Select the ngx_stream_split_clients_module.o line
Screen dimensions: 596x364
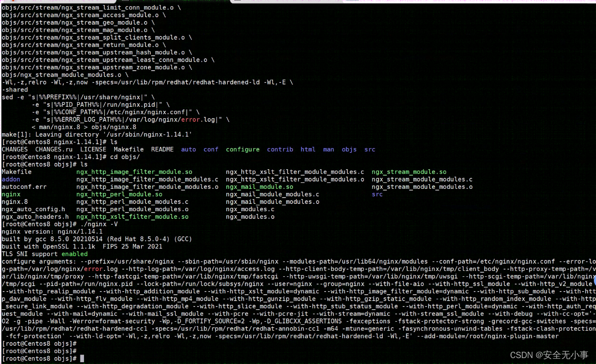click(x=97, y=37)
